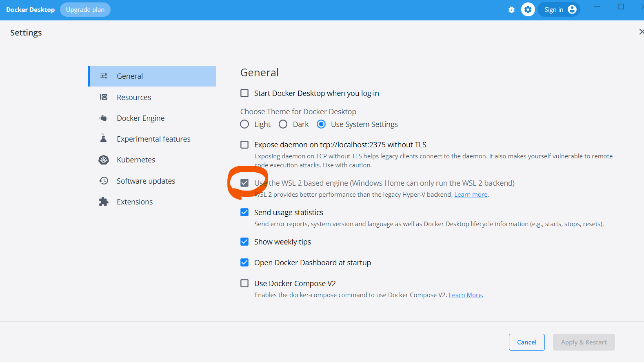Maximize the Docker Desktop window
Screen dimensions: 644x362
point(621,7)
